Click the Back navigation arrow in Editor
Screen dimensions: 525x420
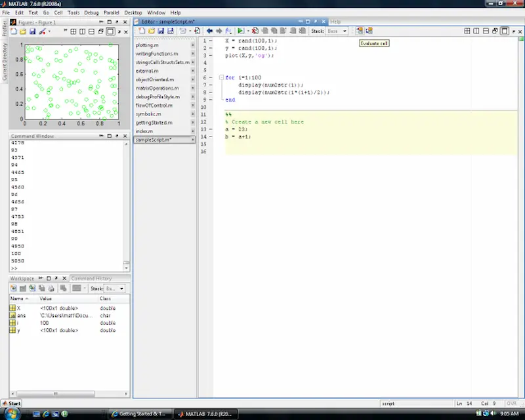pyautogui.click(x=209, y=30)
